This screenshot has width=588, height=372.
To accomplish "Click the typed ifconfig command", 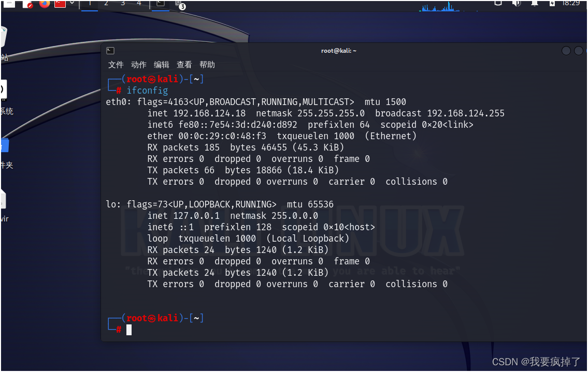I will 147,91.
